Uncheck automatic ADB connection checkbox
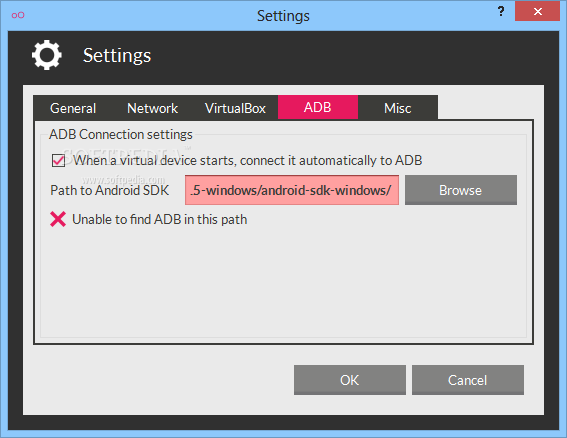The height and width of the screenshot is (438, 567). (x=58, y=160)
